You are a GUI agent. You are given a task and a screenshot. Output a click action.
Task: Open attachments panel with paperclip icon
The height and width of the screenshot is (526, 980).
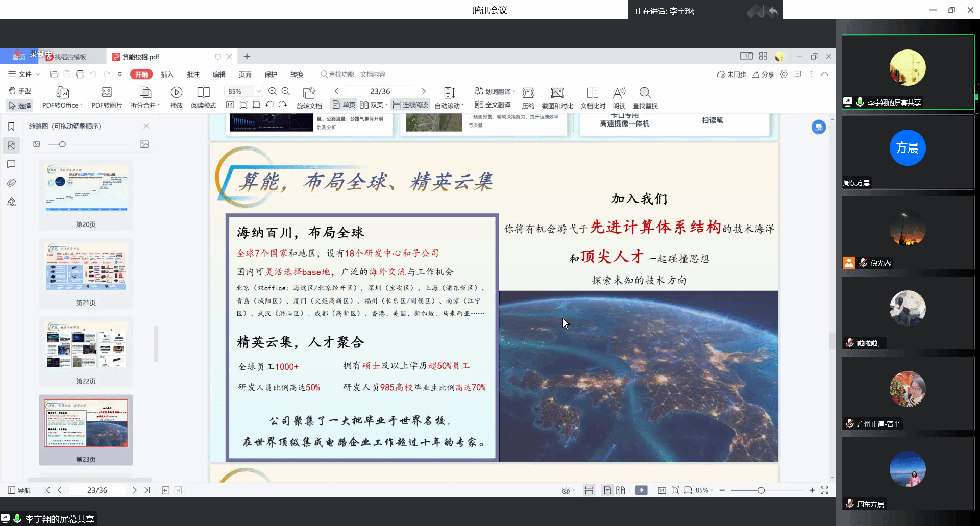11,183
